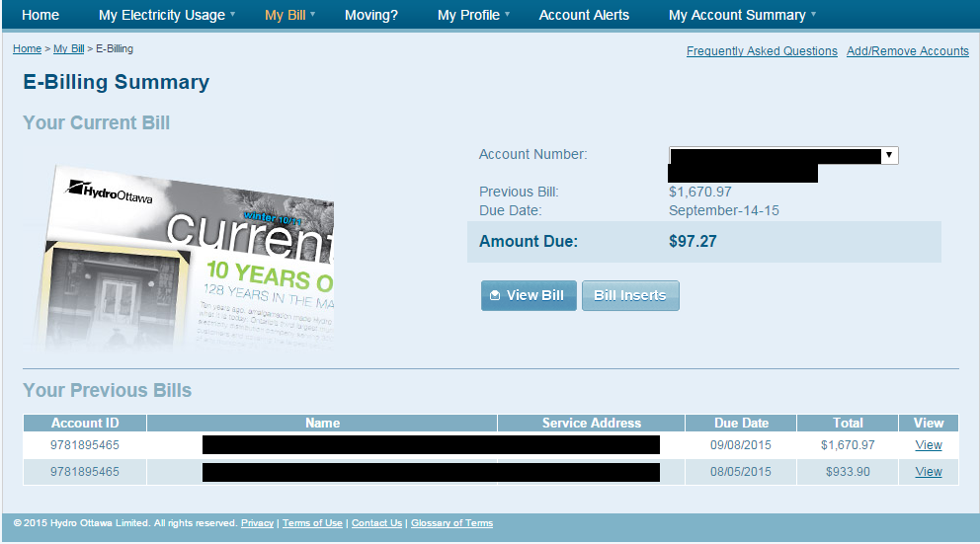Image resolution: width=980 pixels, height=544 pixels.
Task: Click Add/Remove Accounts link
Action: click(907, 51)
